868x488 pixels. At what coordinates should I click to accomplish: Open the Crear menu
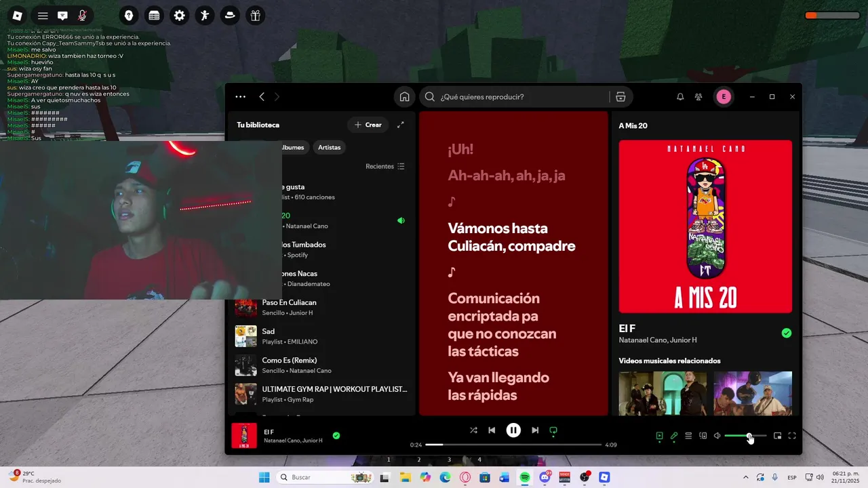click(x=368, y=125)
